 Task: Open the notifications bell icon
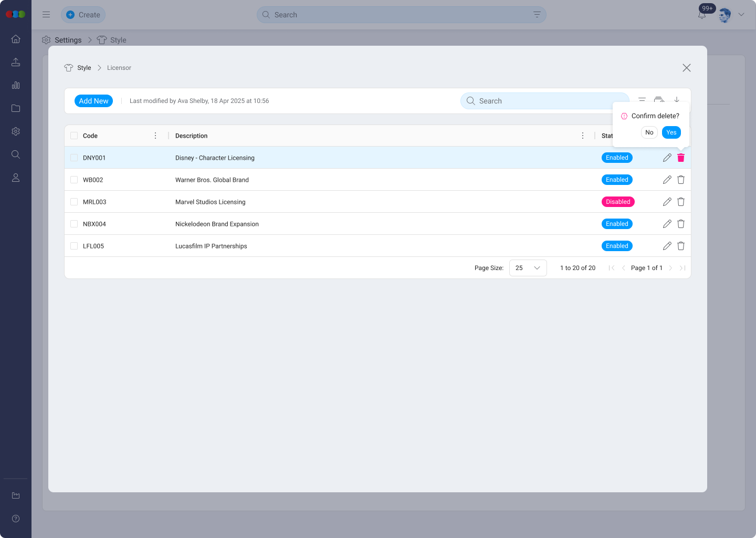702,15
